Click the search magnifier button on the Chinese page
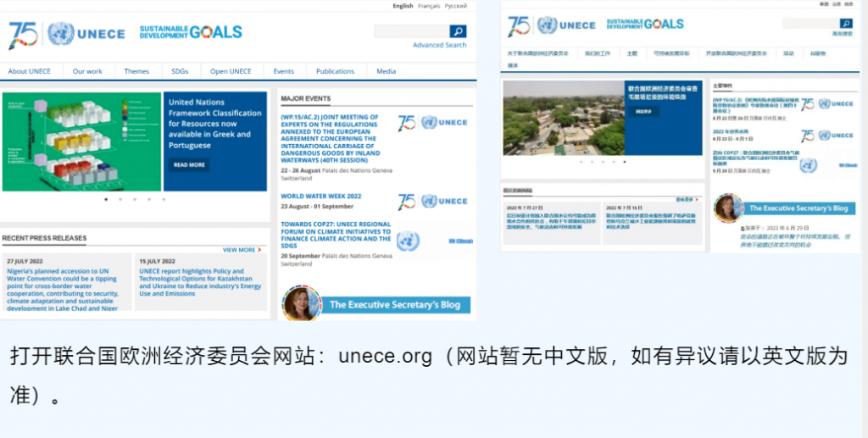 [x=846, y=23]
